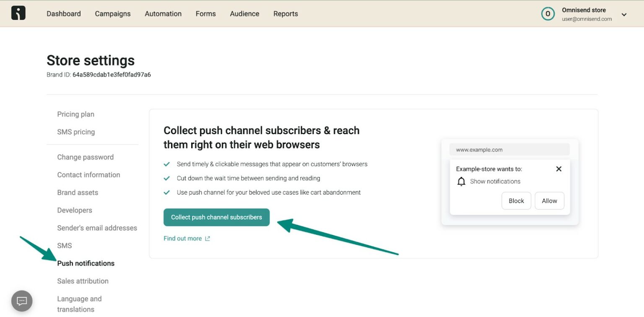Click the Omnisend logo
The height and width of the screenshot is (317, 644).
coord(18,13)
